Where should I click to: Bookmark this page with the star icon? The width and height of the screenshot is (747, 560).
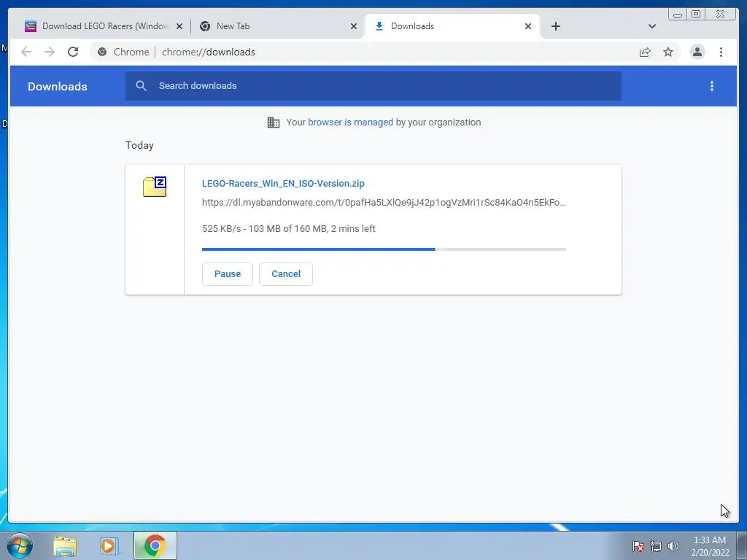668,52
